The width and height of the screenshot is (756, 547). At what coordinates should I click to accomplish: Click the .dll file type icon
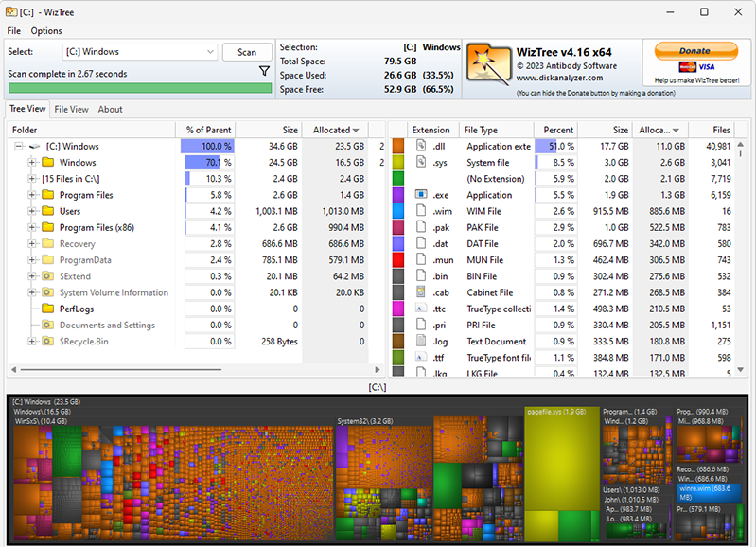[x=421, y=145]
